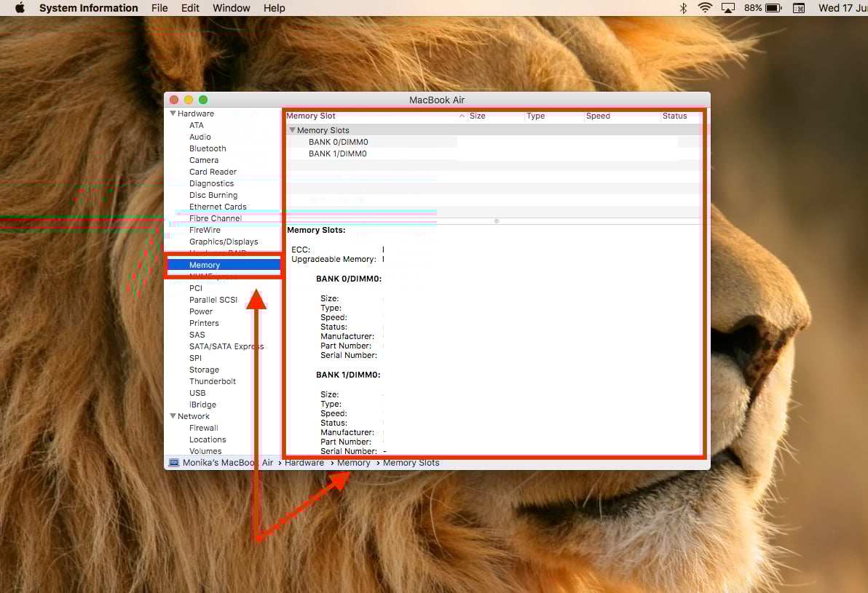Collapse the Hardware section

[x=173, y=114]
